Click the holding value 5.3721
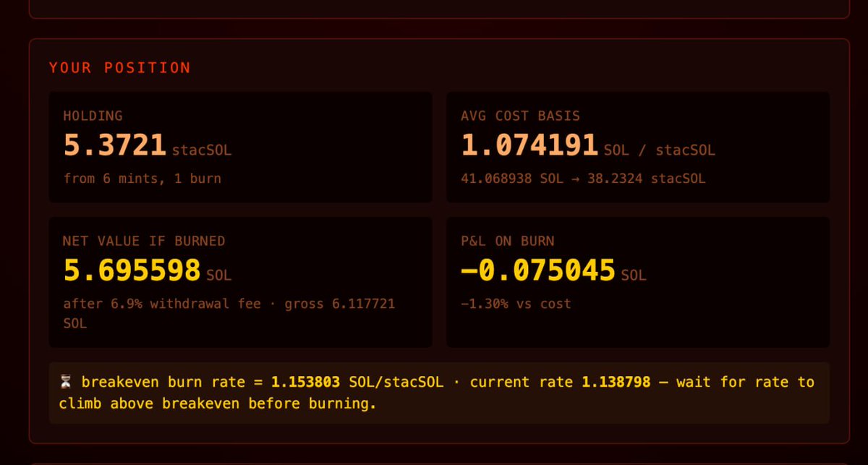This screenshot has width=868, height=465. click(x=115, y=145)
